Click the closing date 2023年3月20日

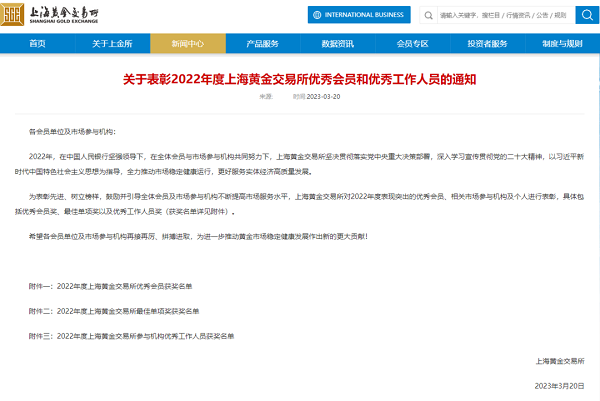click(559, 386)
